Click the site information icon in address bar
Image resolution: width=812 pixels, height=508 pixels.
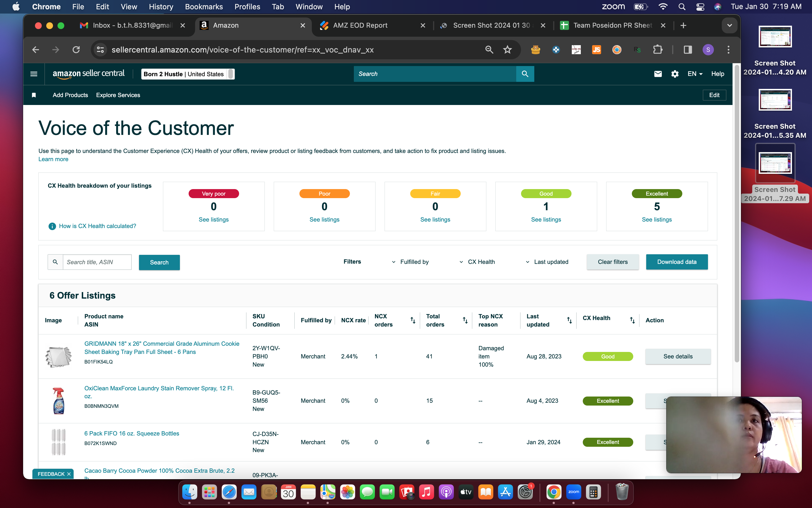[x=100, y=50]
